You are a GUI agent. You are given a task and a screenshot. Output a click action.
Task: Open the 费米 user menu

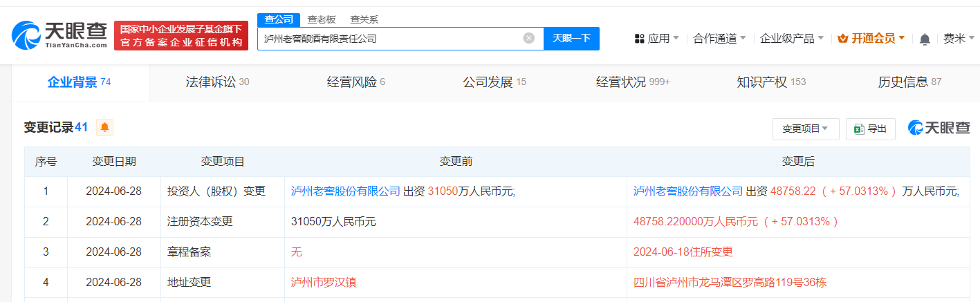(959, 39)
